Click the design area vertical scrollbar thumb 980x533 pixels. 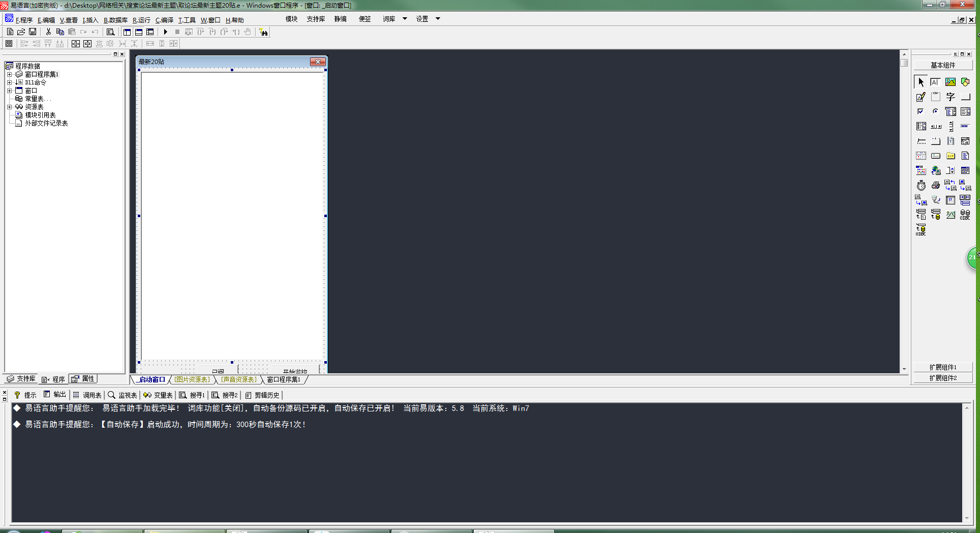point(904,63)
